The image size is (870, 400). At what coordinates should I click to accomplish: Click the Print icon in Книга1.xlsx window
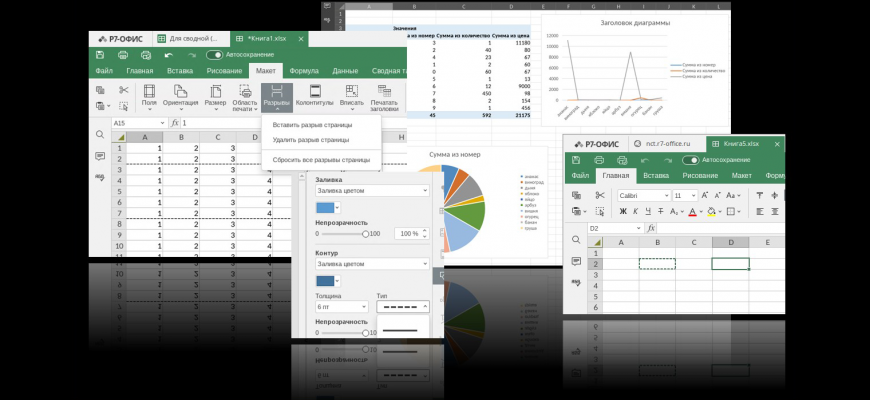123,55
